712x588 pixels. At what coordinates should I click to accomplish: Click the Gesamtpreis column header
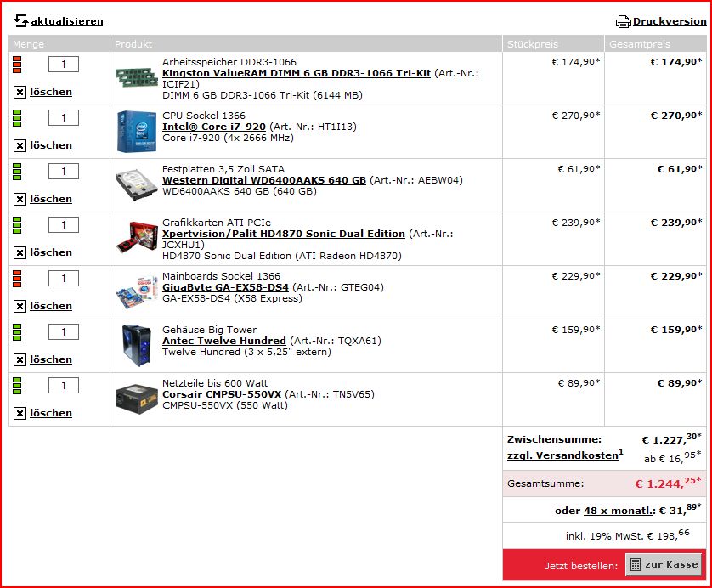click(x=655, y=44)
